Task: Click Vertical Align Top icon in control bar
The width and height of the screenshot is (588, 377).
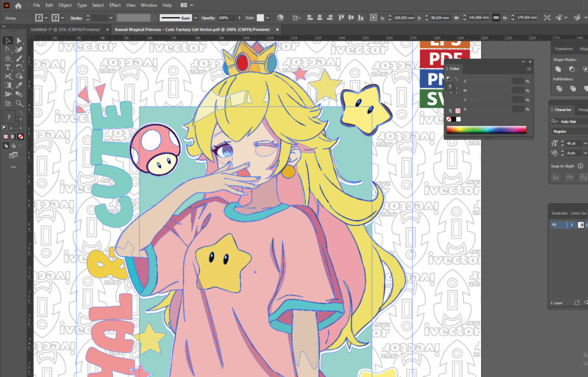Action: [x=341, y=18]
